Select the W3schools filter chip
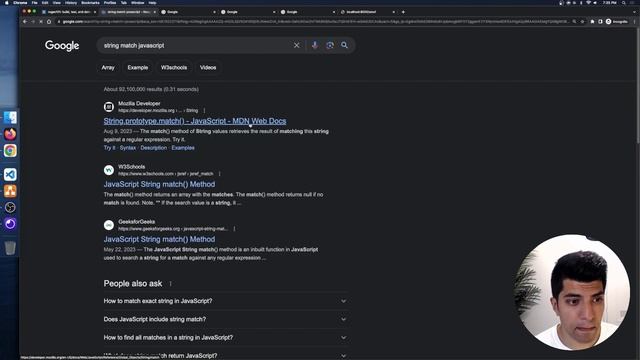The image size is (640, 360). coord(174,68)
